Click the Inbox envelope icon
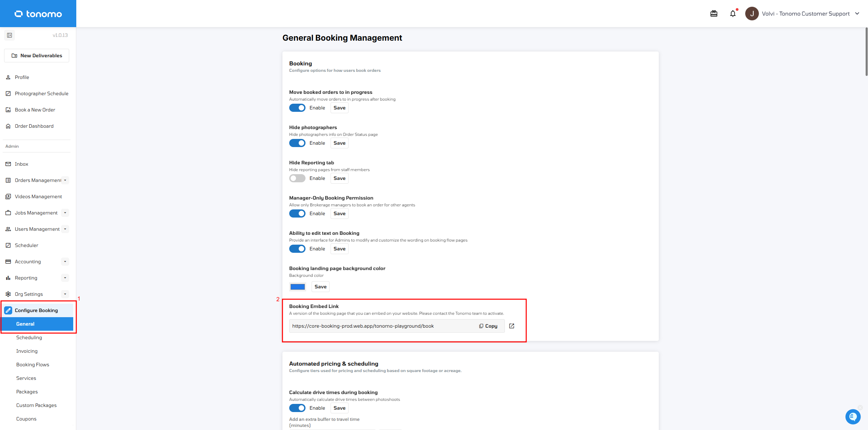 [x=8, y=164]
